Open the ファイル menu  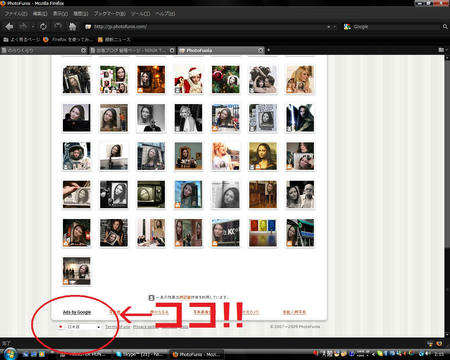tap(15, 14)
